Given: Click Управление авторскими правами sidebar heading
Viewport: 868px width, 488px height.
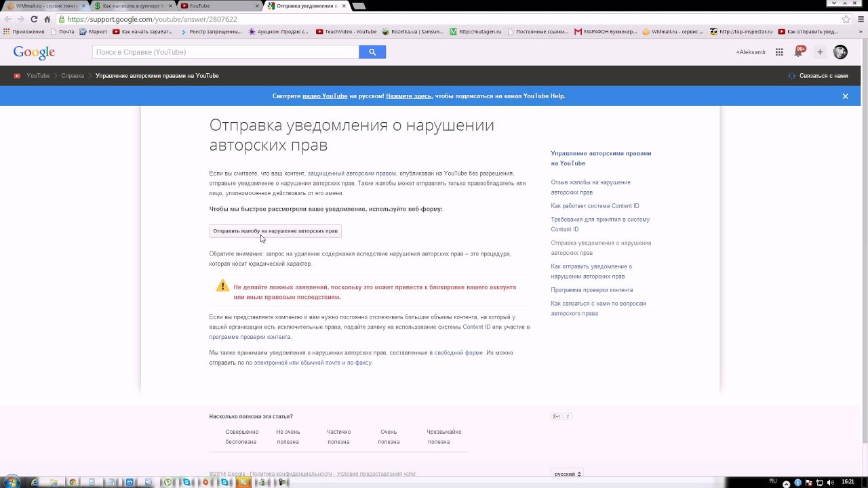Looking at the screenshot, I should point(601,159).
